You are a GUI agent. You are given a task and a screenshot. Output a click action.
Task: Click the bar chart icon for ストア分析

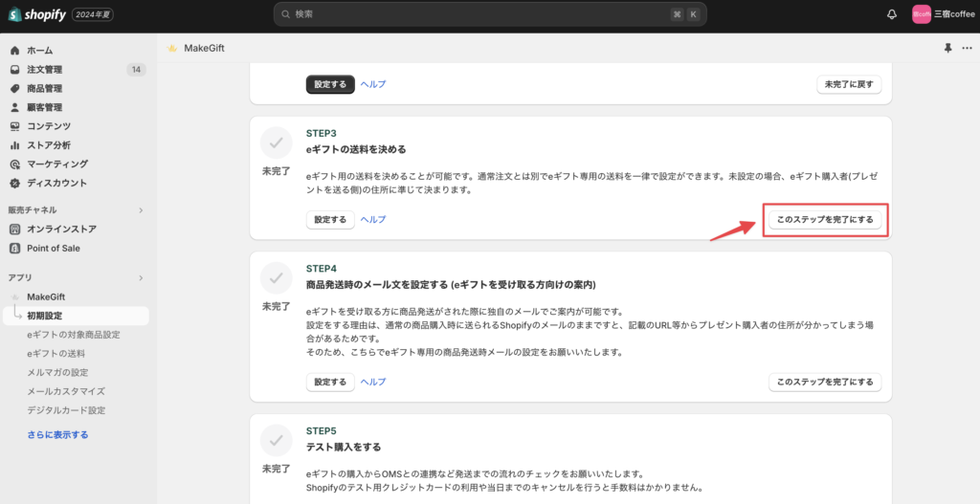[15, 145]
